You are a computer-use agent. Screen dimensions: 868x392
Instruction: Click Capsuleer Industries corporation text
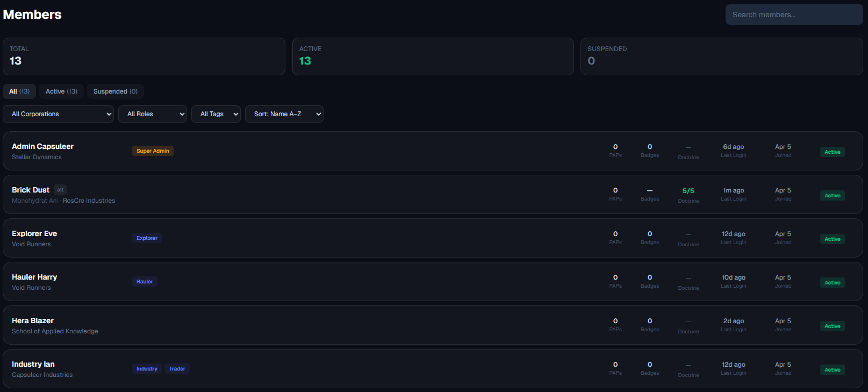pyautogui.click(x=42, y=375)
